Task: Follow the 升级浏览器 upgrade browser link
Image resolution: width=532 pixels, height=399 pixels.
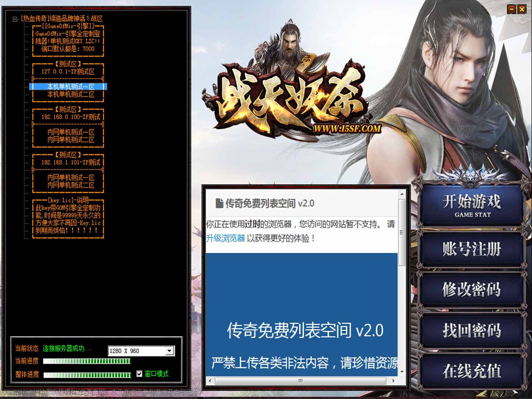Action: click(x=225, y=238)
